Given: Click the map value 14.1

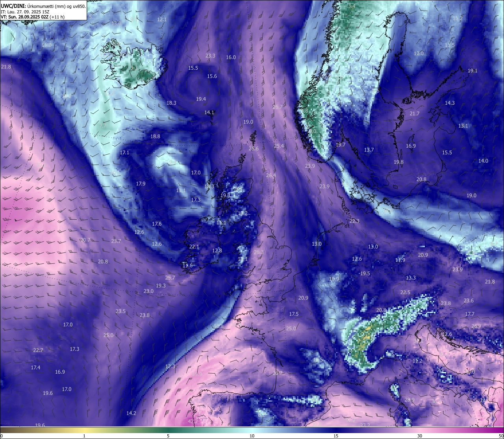Looking at the screenshot, I should (x=209, y=112).
